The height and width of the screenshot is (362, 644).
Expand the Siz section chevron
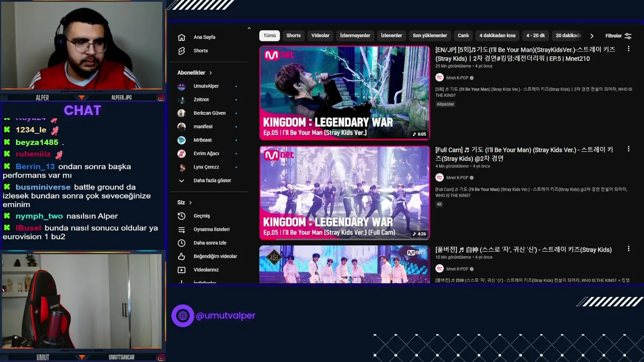click(x=190, y=203)
